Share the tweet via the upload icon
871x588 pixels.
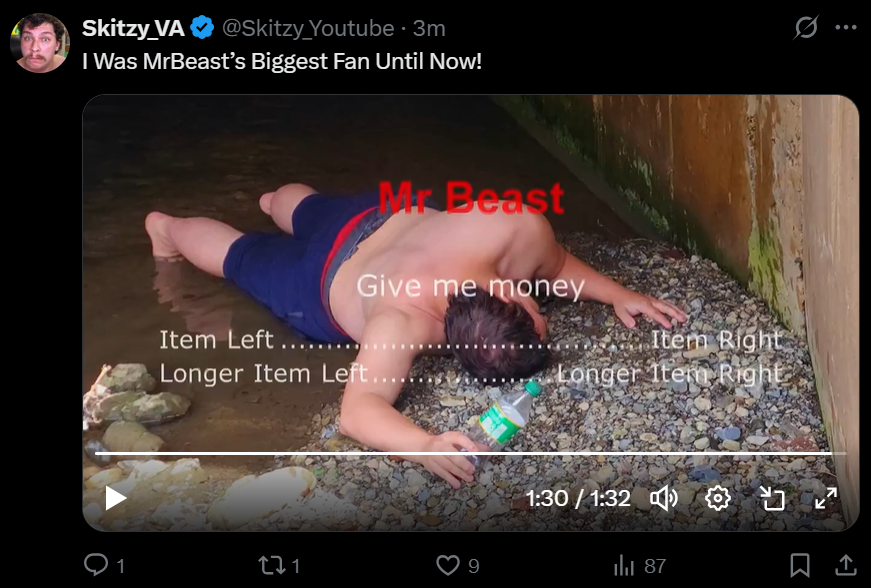[845, 565]
